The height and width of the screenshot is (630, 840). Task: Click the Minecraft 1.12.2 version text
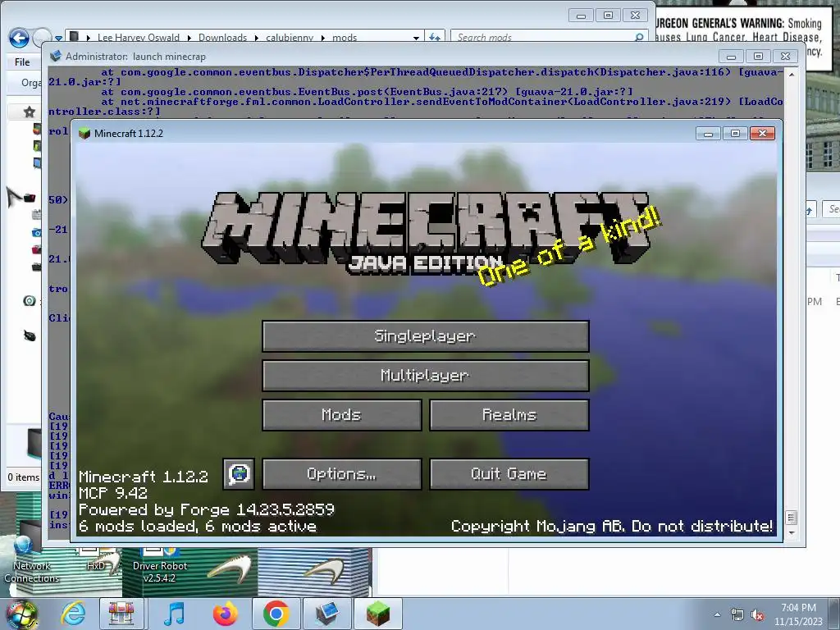click(143, 477)
